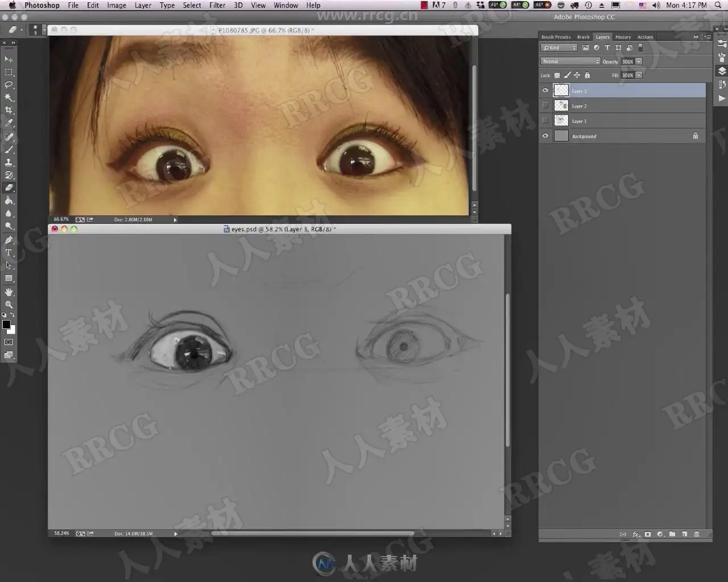Image resolution: width=728 pixels, height=582 pixels.
Task: Select the Crop tool
Action: pos(9,110)
